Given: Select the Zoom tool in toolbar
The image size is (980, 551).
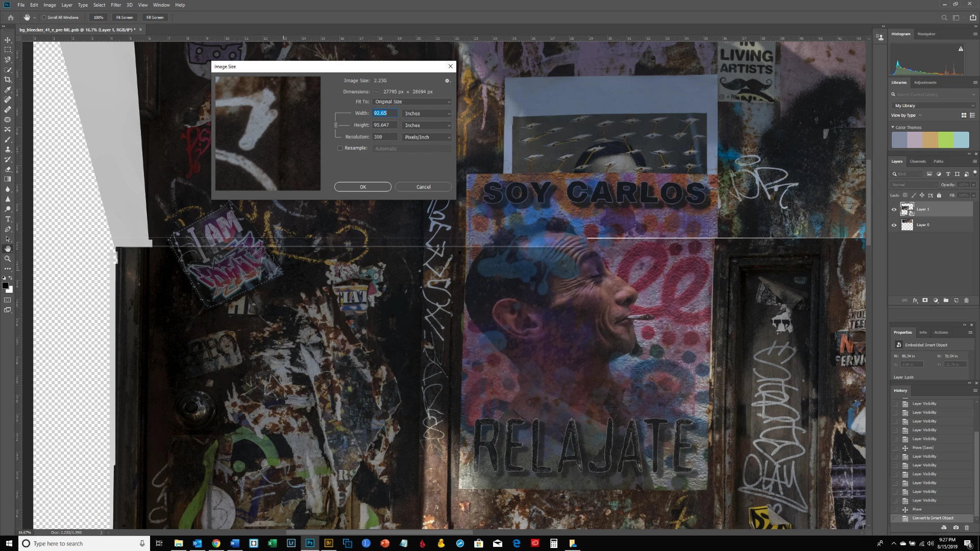Looking at the screenshot, I should pyautogui.click(x=8, y=259).
